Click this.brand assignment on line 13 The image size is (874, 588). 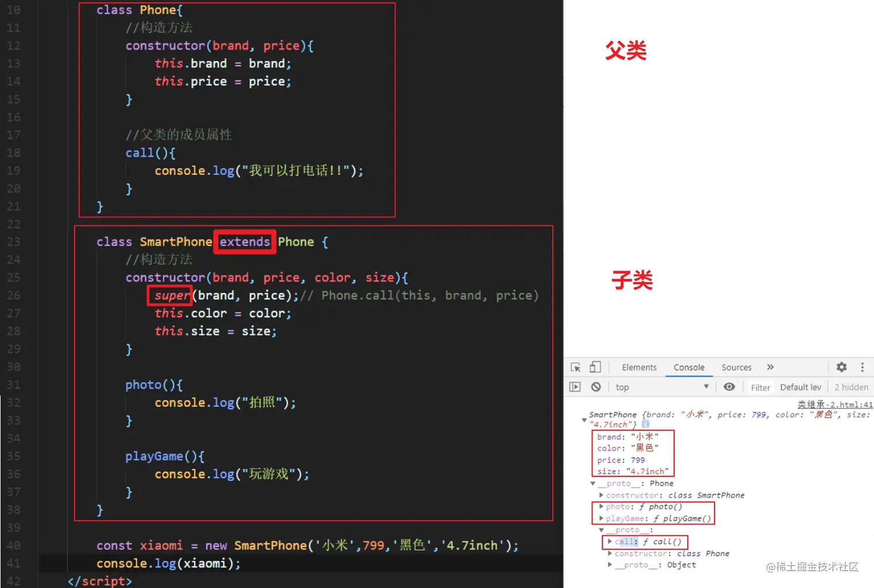[223, 64]
